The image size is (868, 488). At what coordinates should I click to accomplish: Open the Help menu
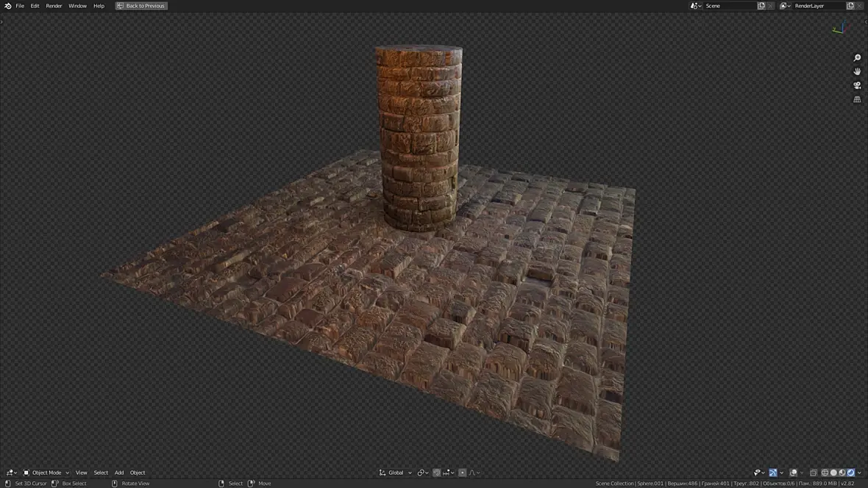[99, 6]
